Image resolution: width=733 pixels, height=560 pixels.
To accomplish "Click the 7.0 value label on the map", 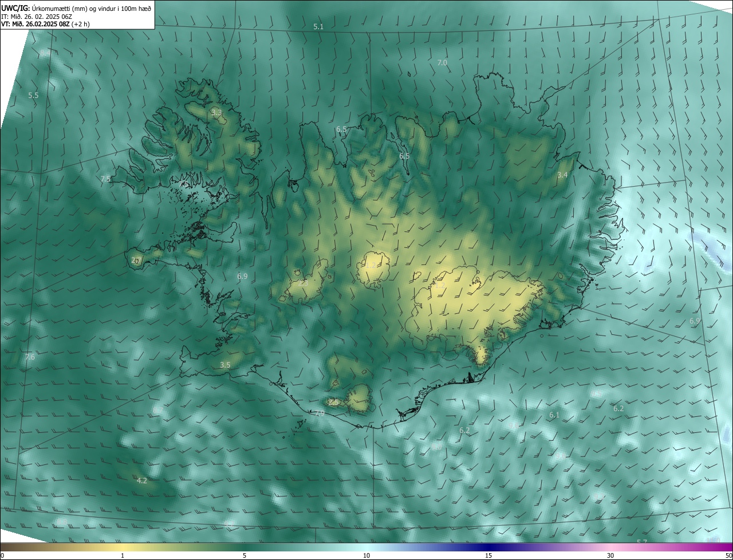I will coord(442,62).
